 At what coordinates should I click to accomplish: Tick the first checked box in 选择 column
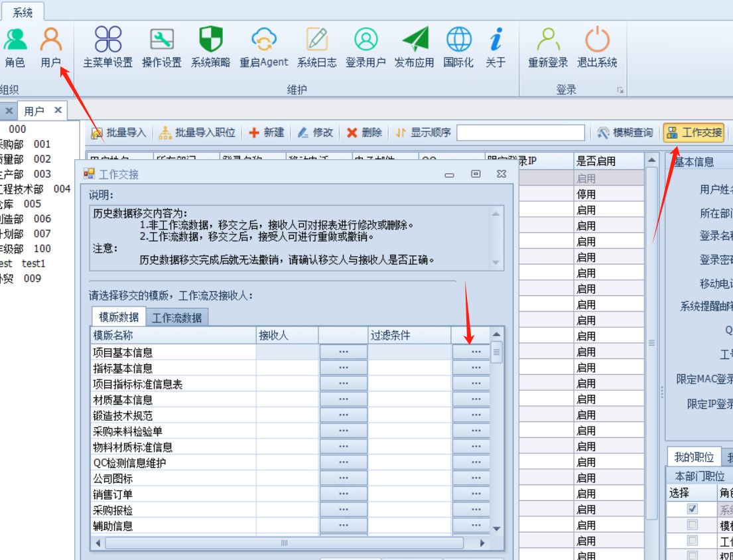point(693,509)
